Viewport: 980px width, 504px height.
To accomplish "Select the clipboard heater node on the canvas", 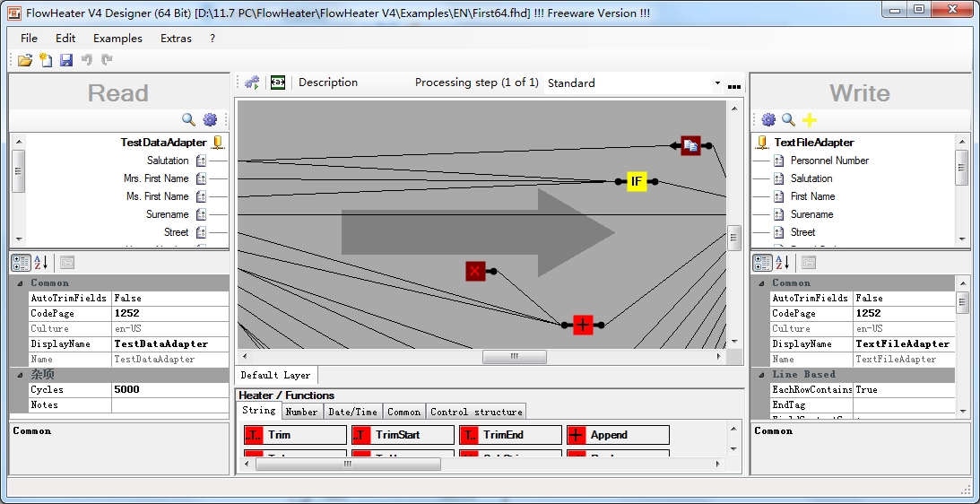I will [x=690, y=145].
